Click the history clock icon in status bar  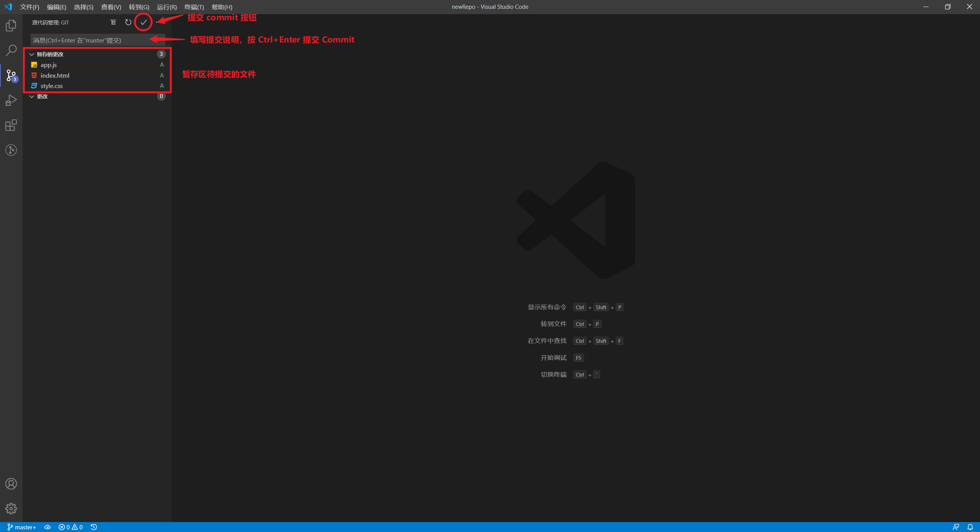(94, 527)
